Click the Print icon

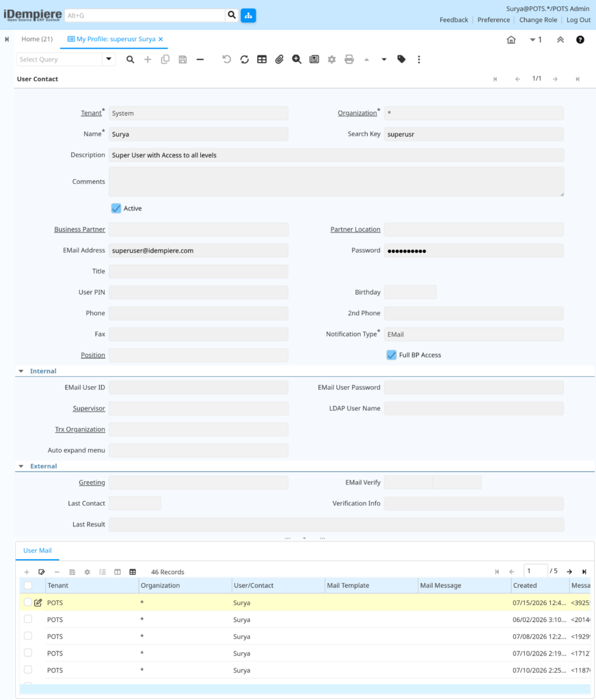(349, 59)
